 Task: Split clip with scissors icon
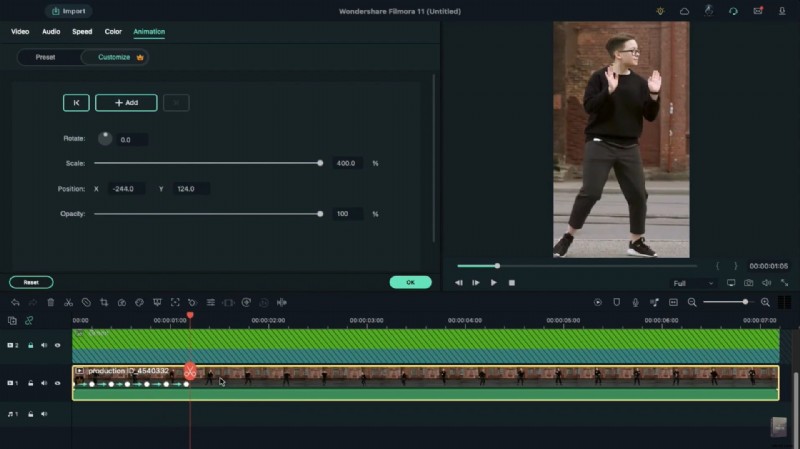pyautogui.click(x=68, y=303)
